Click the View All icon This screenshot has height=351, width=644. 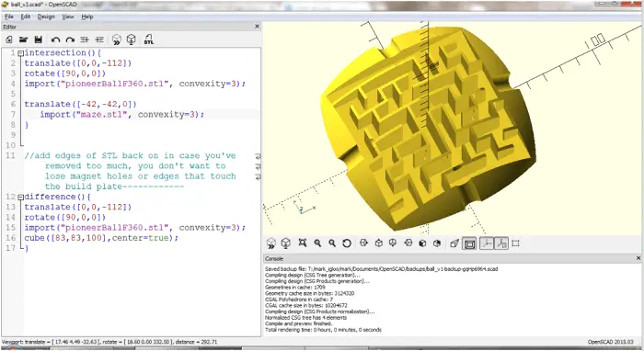[303, 243]
